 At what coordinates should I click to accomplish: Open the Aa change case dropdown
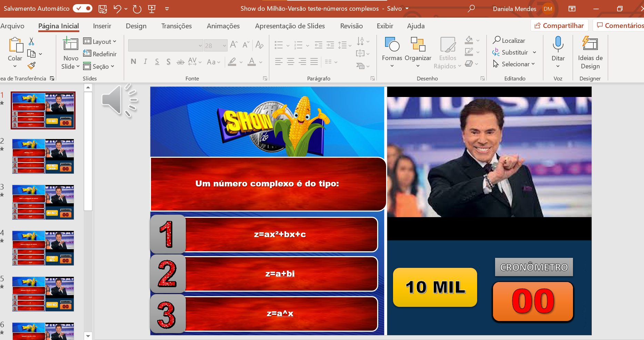pos(214,62)
